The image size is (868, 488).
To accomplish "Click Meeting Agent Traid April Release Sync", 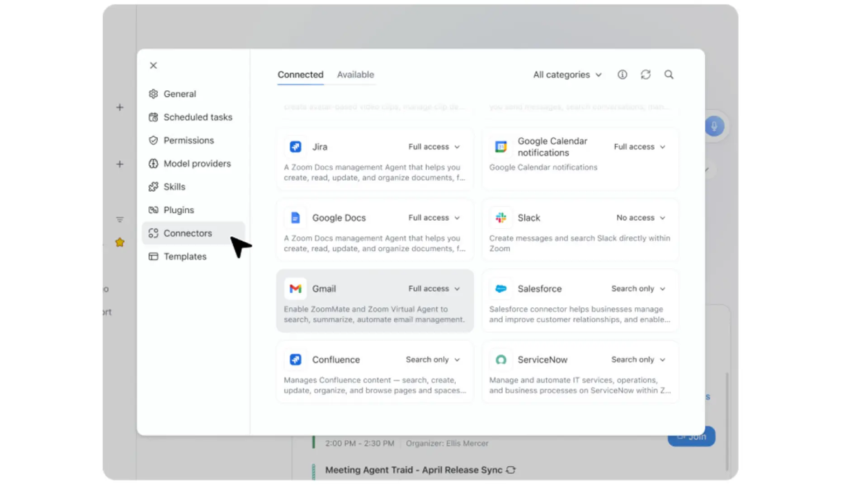I will pos(414,470).
